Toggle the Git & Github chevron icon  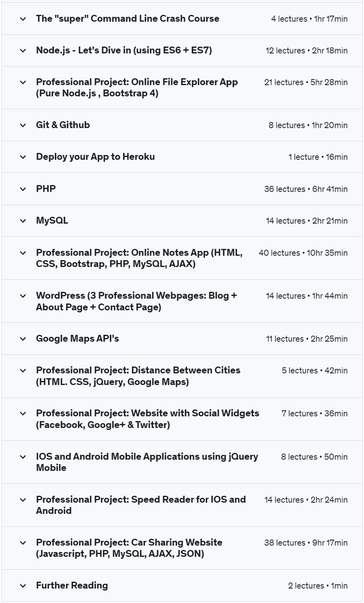[23, 125]
